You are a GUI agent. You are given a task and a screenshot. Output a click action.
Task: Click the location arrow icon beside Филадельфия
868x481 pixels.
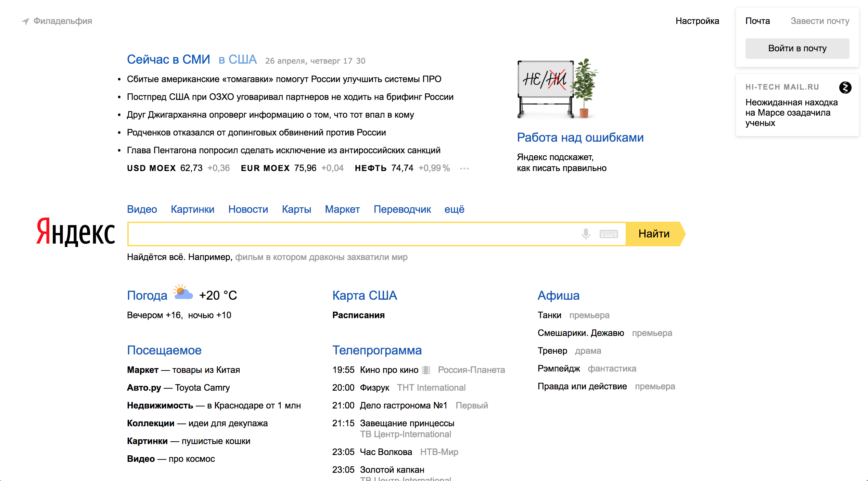coord(25,21)
